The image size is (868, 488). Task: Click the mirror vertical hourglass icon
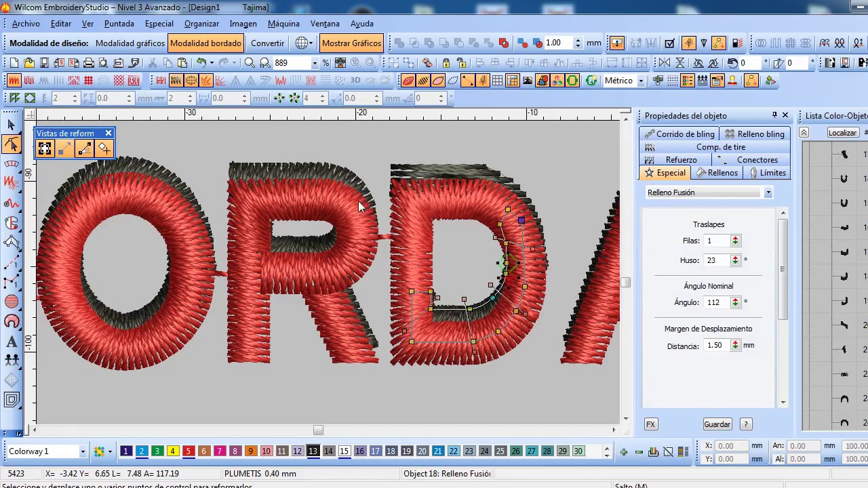click(x=681, y=62)
